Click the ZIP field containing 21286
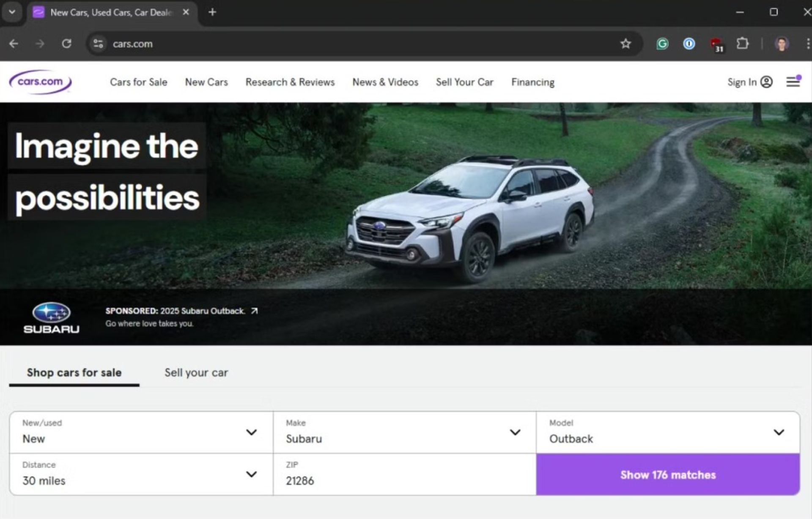 tap(405, 474)
